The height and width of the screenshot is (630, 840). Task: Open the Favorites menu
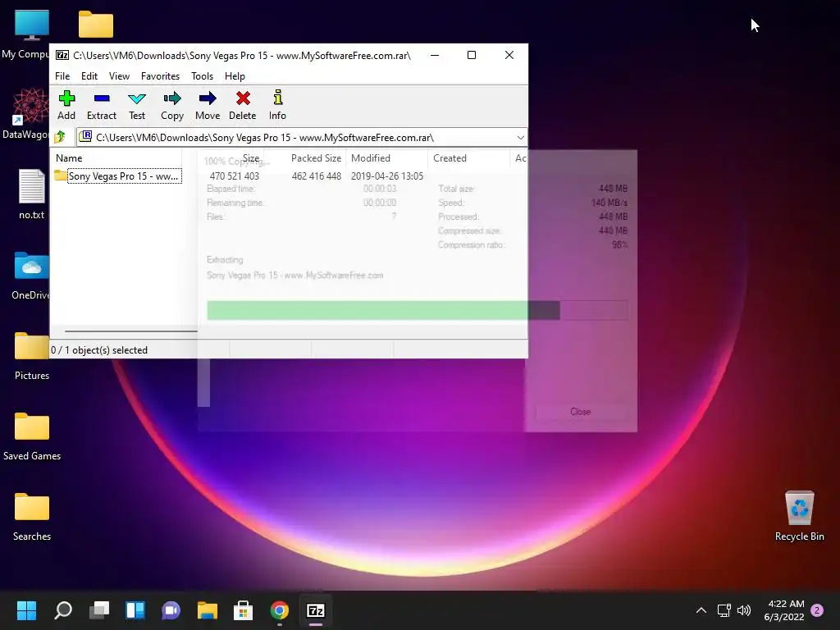pos(160,76)
